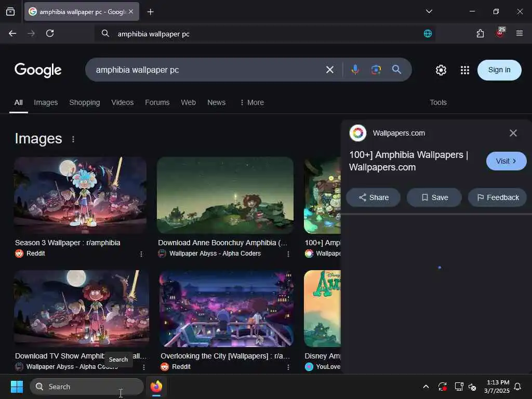Clear the Google search box

coord(329,70)
